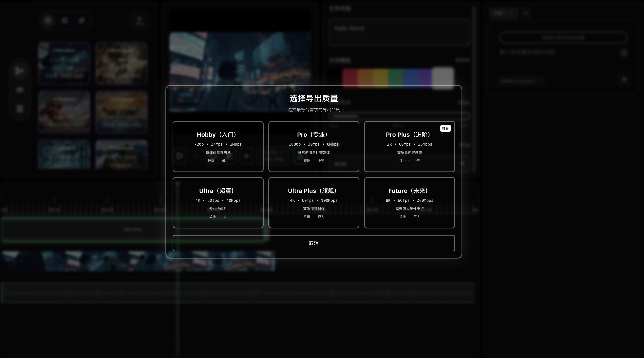Select the pen edit icon in the top toolbar
Viewport: 644px width, 358px height.
[82, 21]
